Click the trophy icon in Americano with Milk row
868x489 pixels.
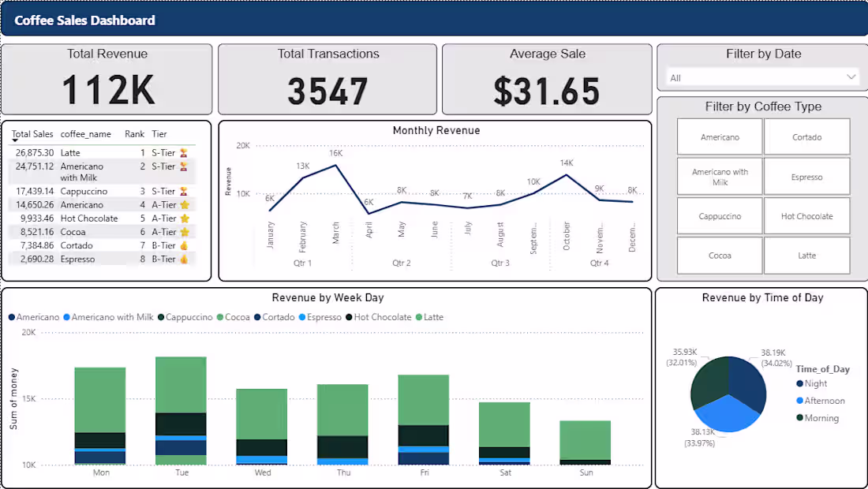(184, 166)
